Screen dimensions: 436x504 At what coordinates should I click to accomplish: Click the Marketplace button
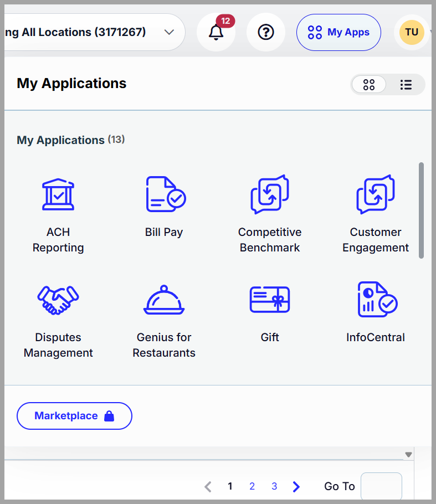(x=74, y=416)
